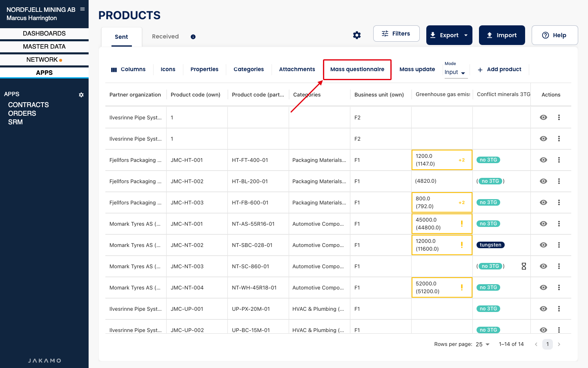
Task: Click +2 indicator in 800.0 emissions cell
Action: tap(461, 203)
